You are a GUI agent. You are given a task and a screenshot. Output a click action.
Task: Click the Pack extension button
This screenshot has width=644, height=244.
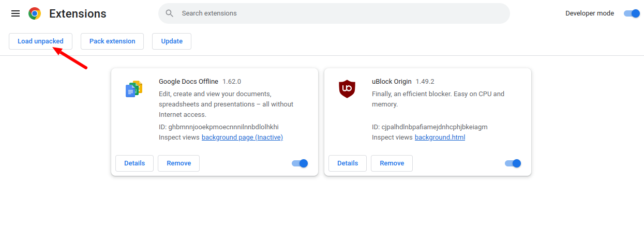(112, 41)
